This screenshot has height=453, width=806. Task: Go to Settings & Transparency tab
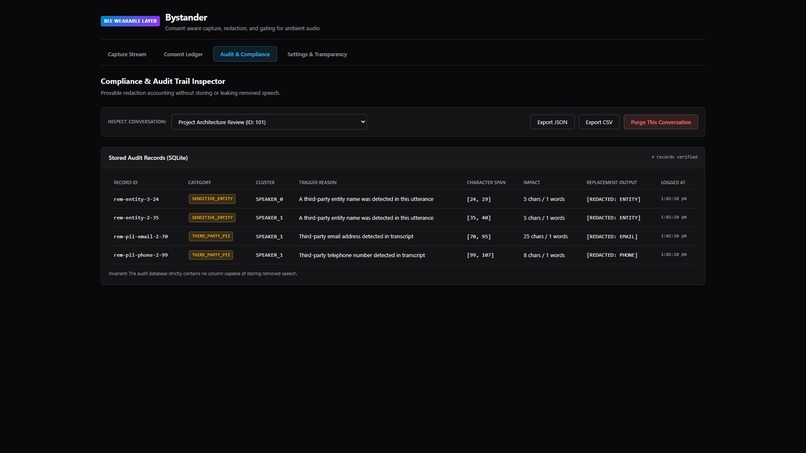point(317,54)
